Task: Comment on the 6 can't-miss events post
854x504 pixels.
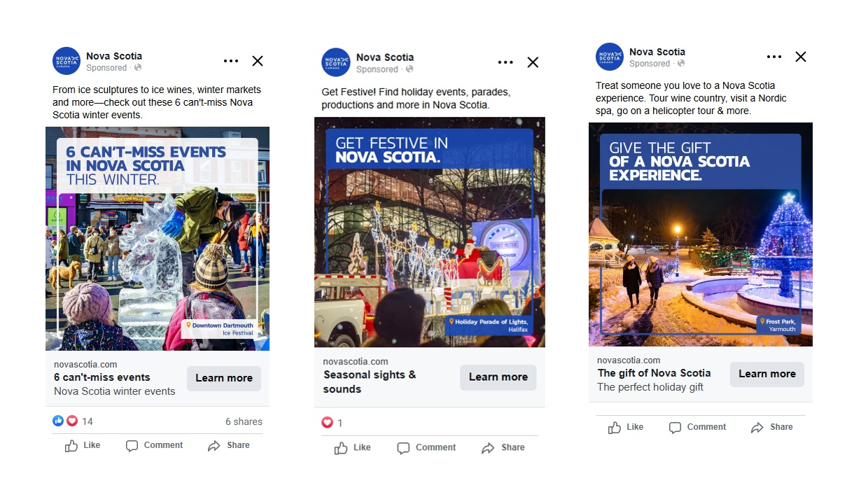Action: pos(154,445)
